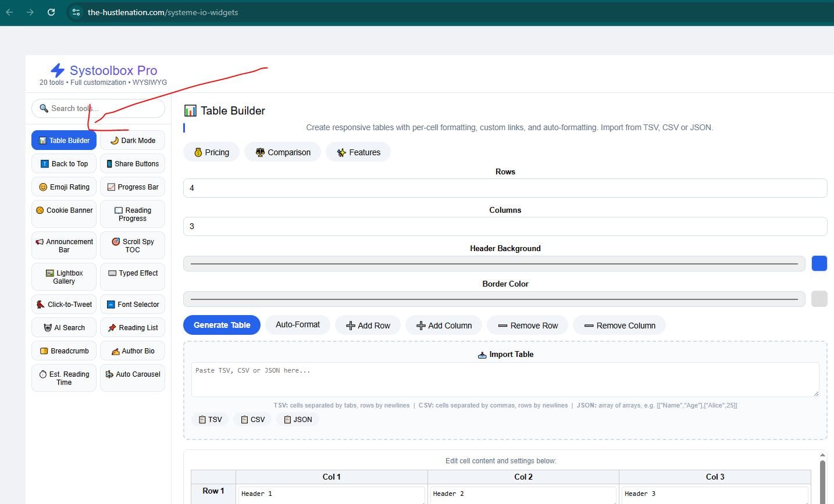Viewport: 834px width, 504px height.
Task: Select the Back to Top tool
Action: [64, 163]
